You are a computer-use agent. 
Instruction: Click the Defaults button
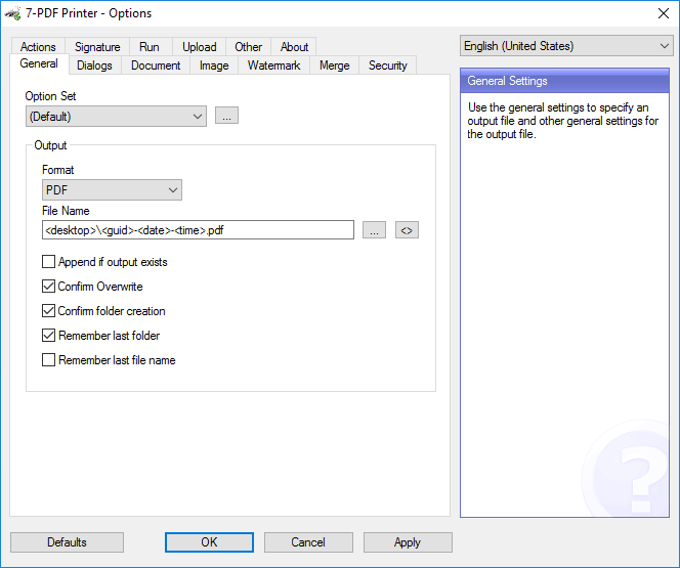pos(67,542)
